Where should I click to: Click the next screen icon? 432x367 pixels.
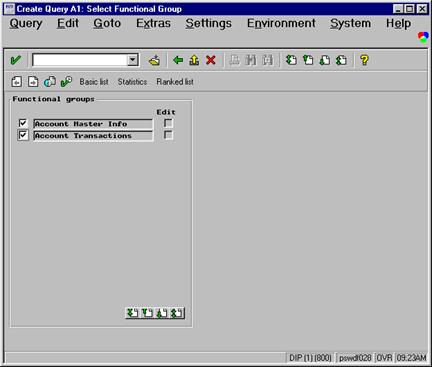33,81
